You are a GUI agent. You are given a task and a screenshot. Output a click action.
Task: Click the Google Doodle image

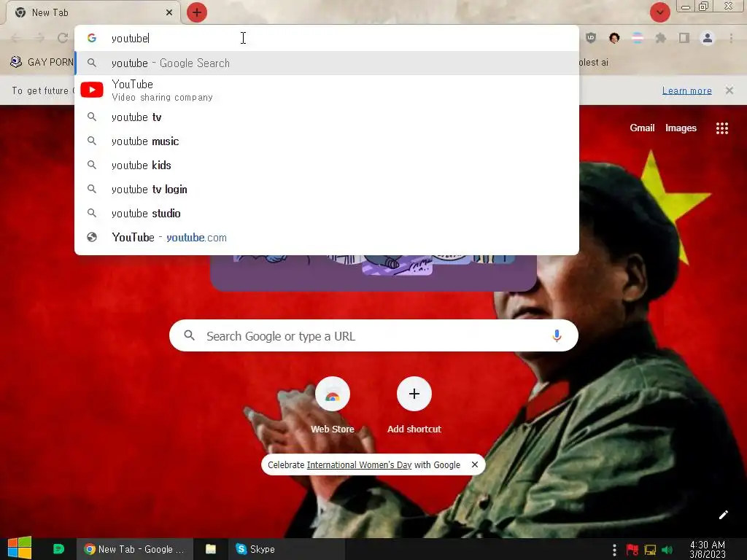click(x=373, y=273)
